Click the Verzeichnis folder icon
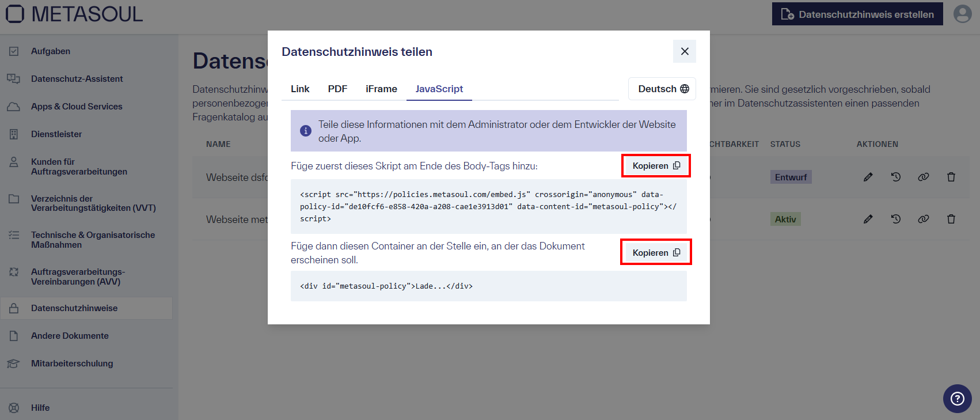This screenshot has height=420, width=980. tap(14, 199)
